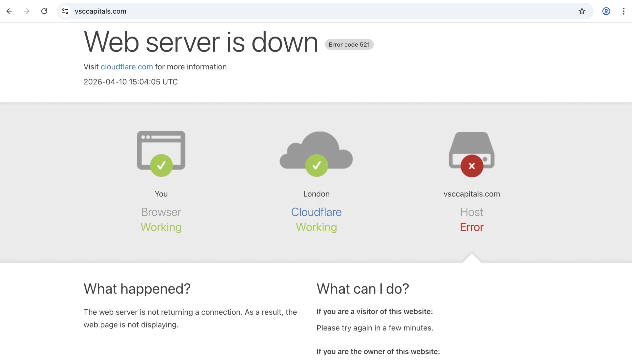Click the Web server is down heading
Viewport: 632px width, 364px height.
tap(200, 42)
